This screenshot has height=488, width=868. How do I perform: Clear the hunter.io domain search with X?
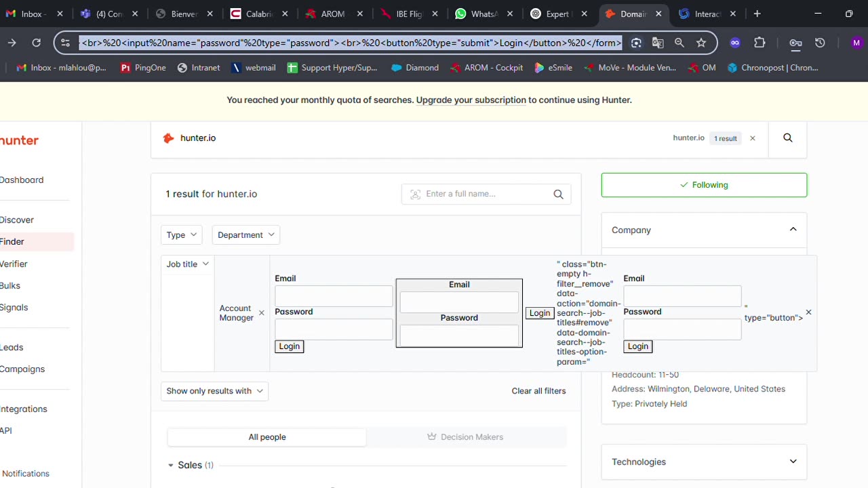tap(752, 138)
